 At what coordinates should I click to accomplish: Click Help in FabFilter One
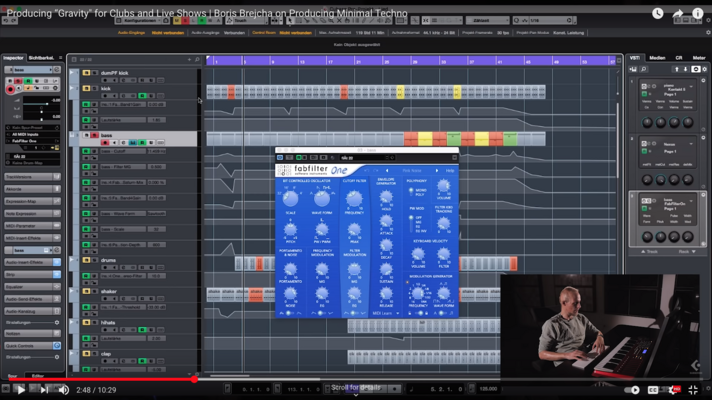coord(450,171)
